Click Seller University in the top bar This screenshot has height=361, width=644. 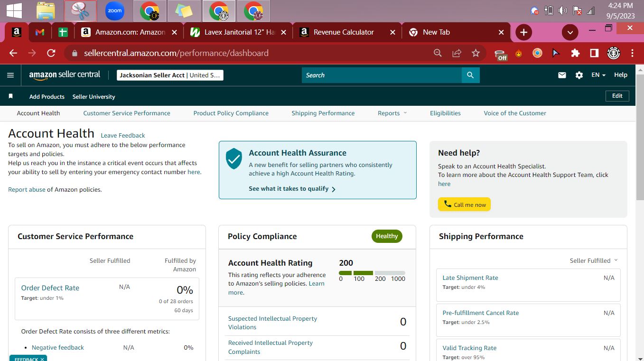pyautogui.click(x=94, y=96)
